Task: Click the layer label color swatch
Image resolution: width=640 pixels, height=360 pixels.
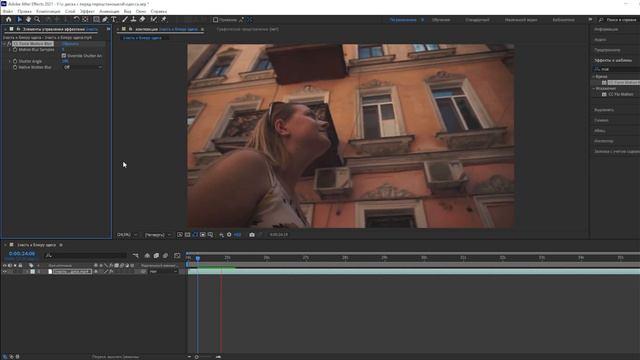Action: [x=33, y=271]
